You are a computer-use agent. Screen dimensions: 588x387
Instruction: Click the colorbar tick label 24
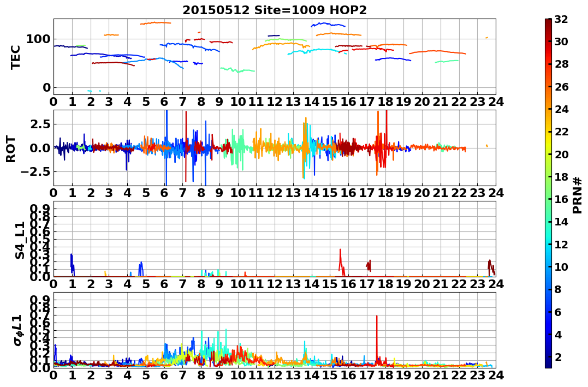point(561,109)
